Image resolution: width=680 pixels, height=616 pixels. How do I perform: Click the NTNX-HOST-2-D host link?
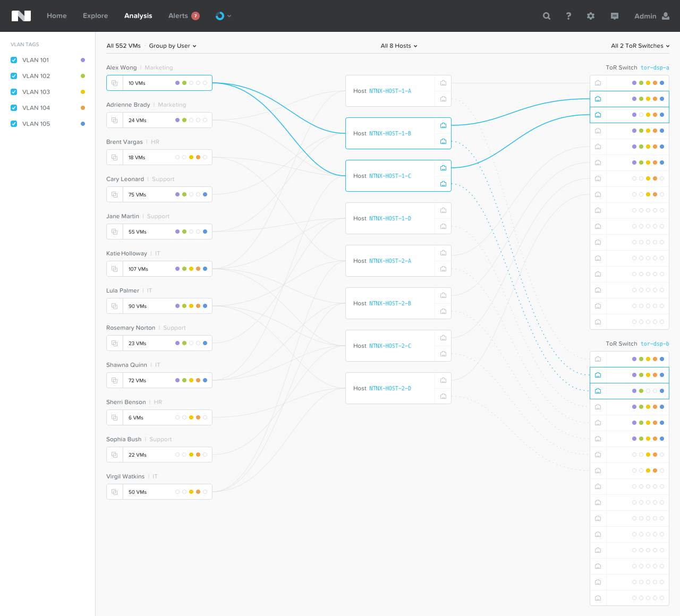pos(390,388)
